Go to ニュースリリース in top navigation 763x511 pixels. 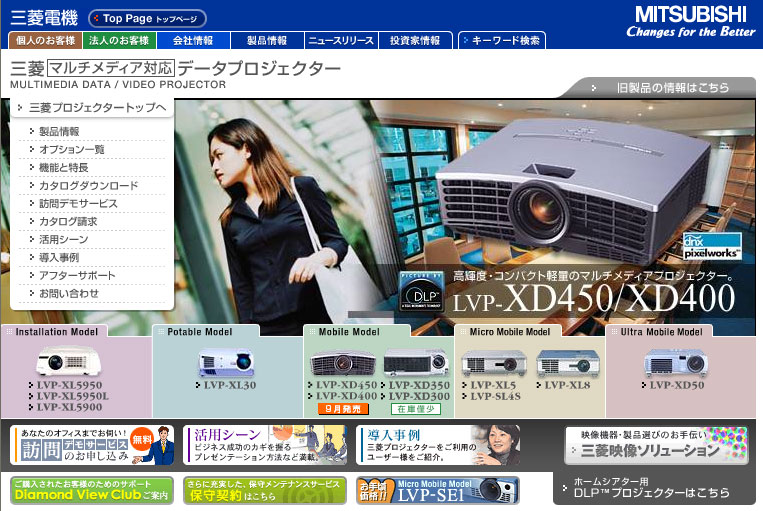341,41
